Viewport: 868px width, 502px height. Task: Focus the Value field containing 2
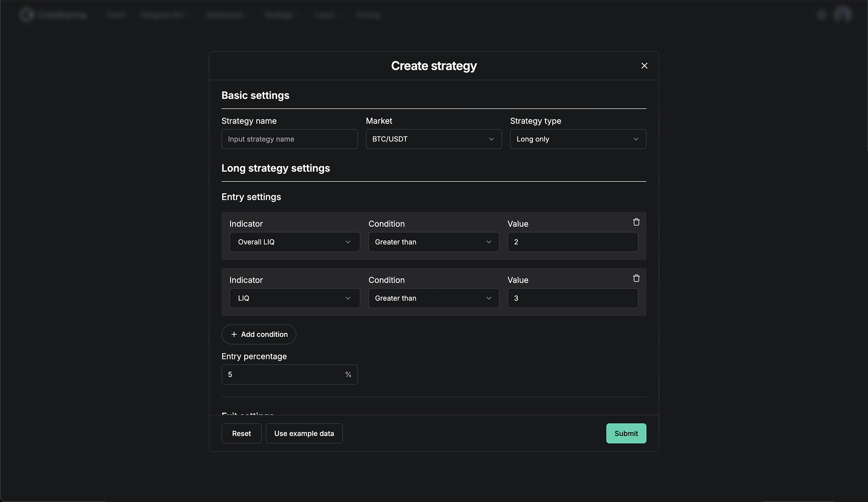click(573, 242)
